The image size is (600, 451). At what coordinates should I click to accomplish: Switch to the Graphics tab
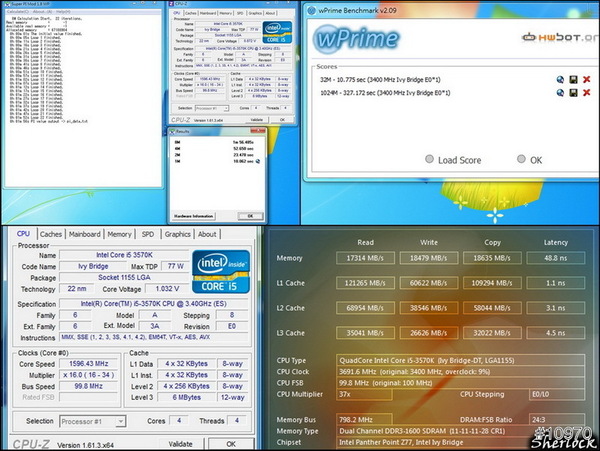177,234
